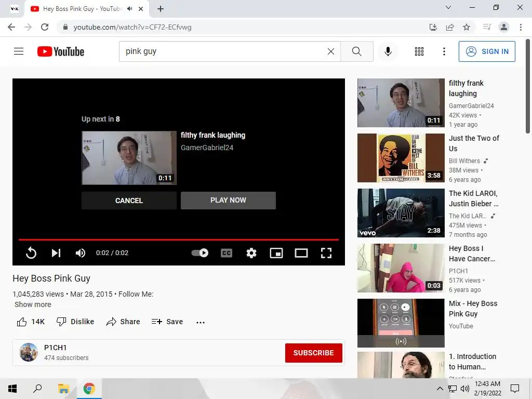532x399 pixels.
Task: Open a new browser tab
Action: 161,9
